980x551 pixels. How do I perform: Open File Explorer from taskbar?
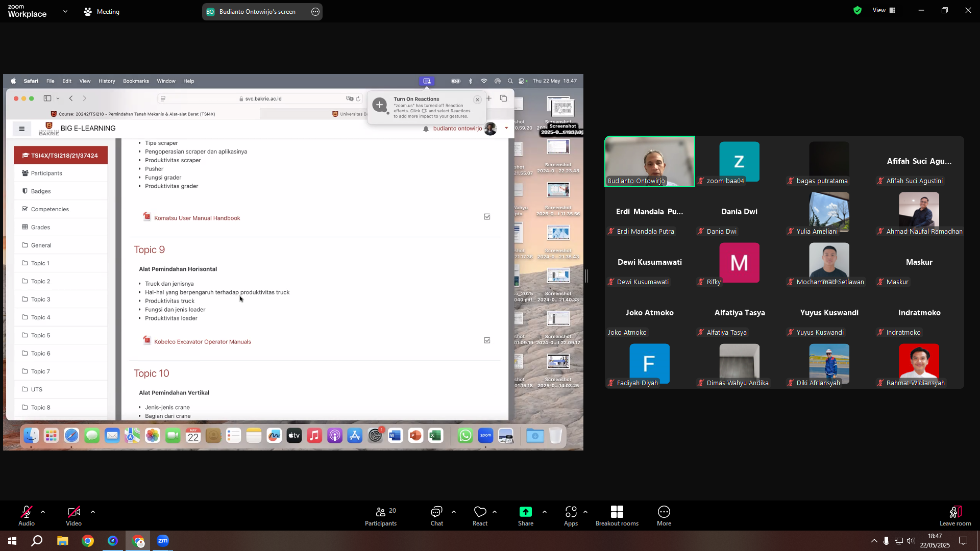[62, 541]
